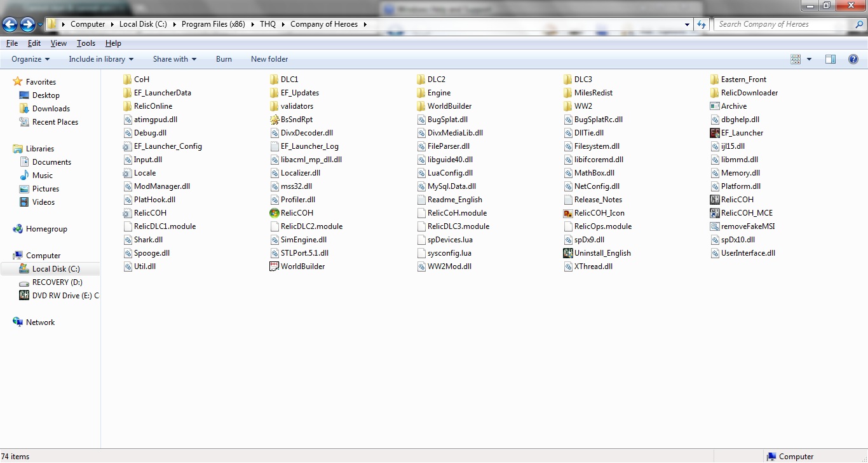Click the Search Company of Heroes field

pyautogui.click(x=783, y=24)
